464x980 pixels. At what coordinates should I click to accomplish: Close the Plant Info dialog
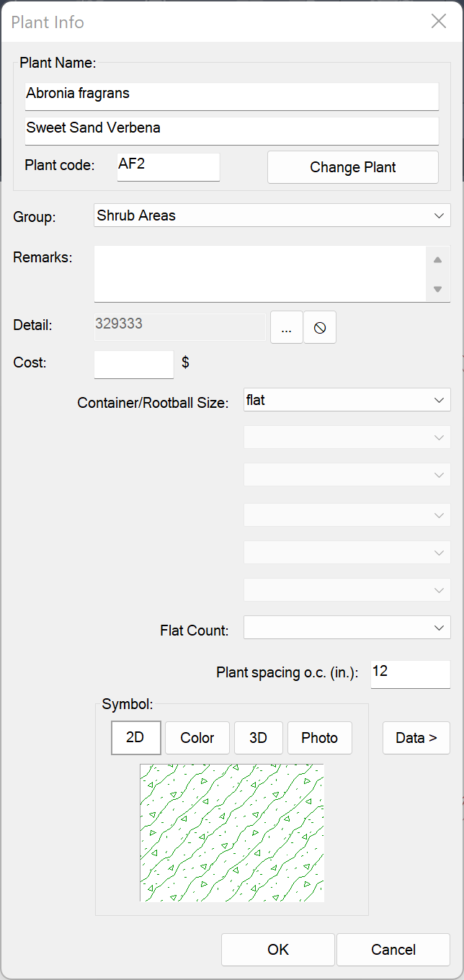[x=439, y=22]
